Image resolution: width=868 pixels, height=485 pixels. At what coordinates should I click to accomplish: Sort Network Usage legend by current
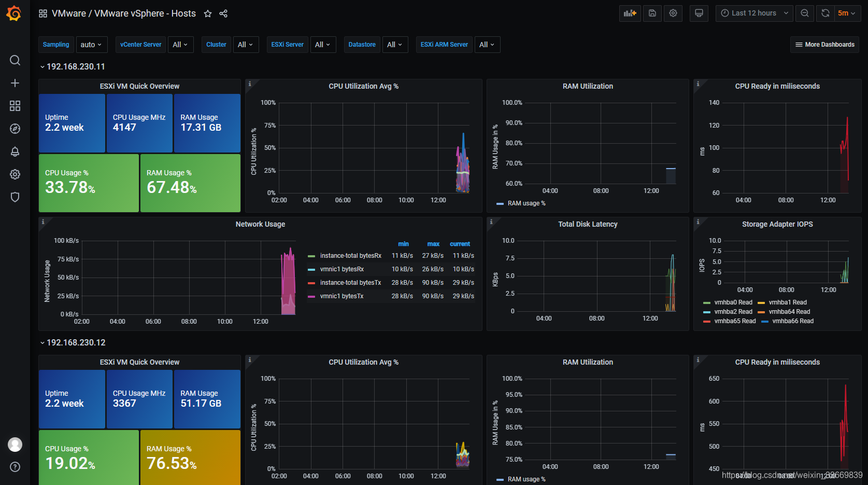pos(460,244)
